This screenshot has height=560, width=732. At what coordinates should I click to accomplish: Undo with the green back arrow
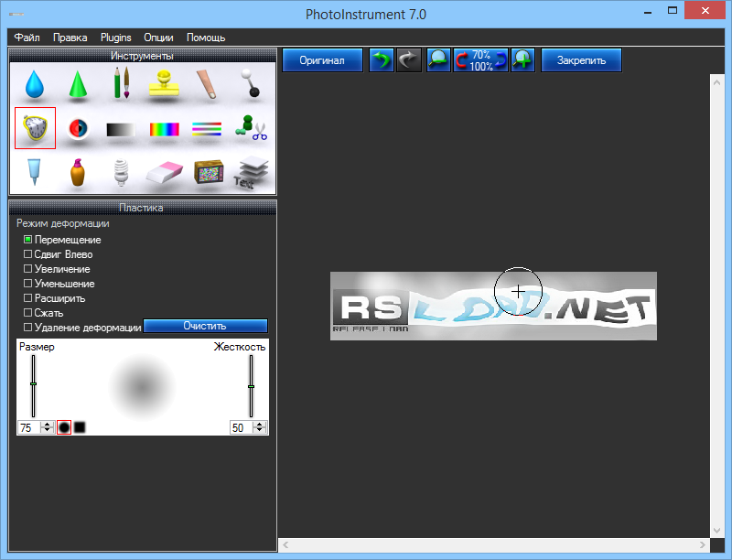[x=382, y=60]
